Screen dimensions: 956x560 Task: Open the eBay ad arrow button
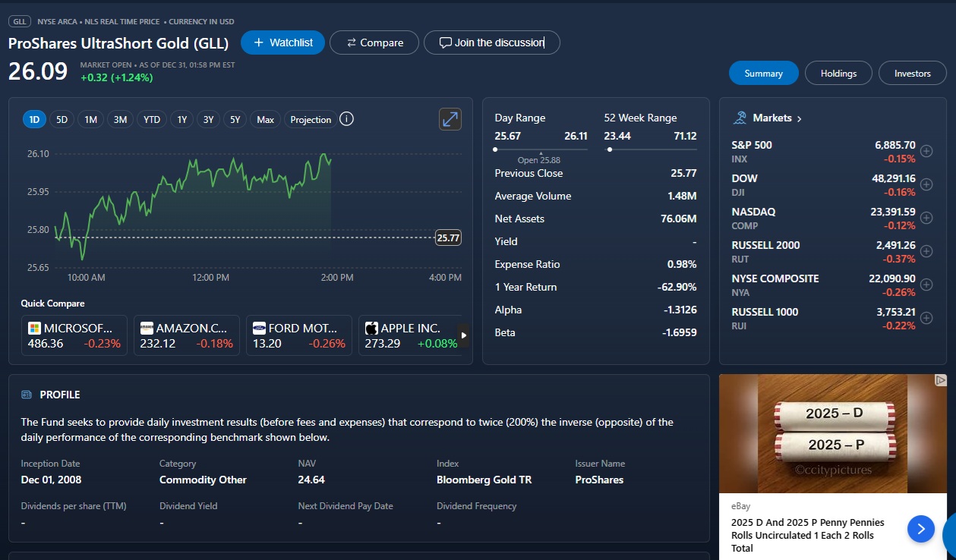(920, 529)
